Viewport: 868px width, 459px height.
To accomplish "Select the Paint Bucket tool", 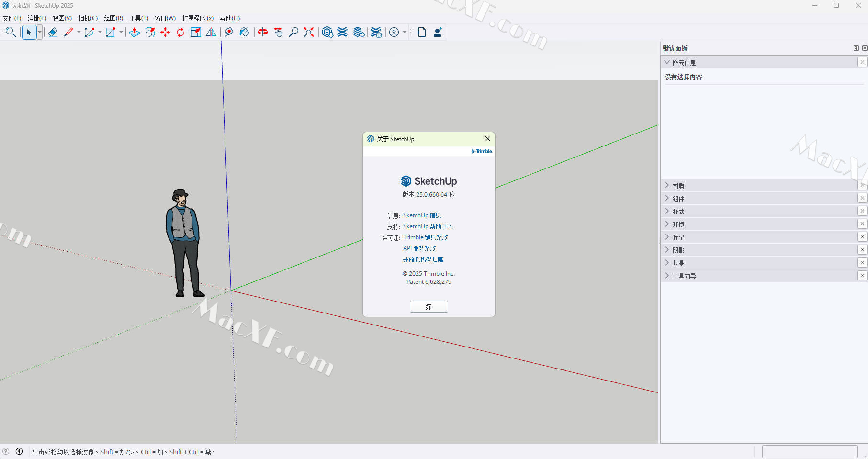I will (x=245, y=32).
